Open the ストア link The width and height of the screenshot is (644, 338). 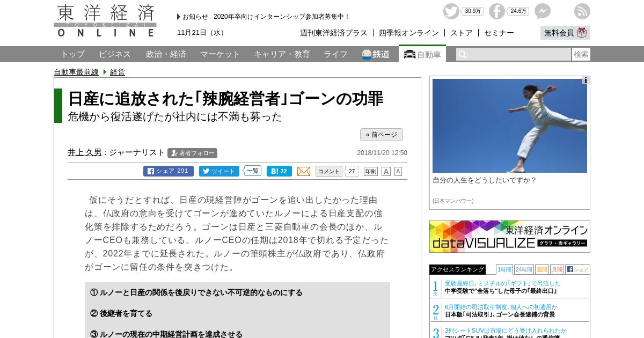(x=462, y=33)
